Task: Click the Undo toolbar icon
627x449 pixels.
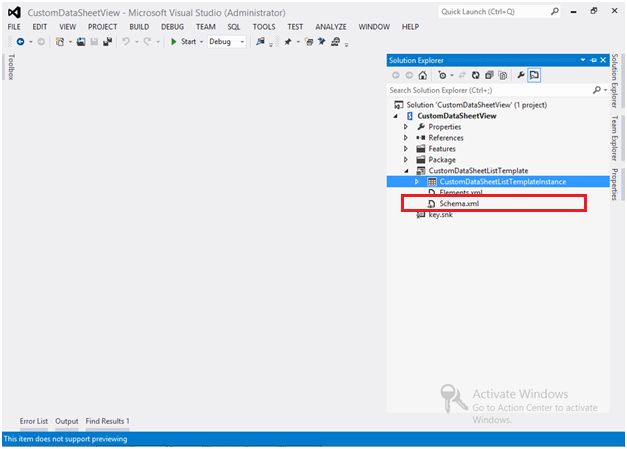Action: pyautogui.click(x=126, y=42)
